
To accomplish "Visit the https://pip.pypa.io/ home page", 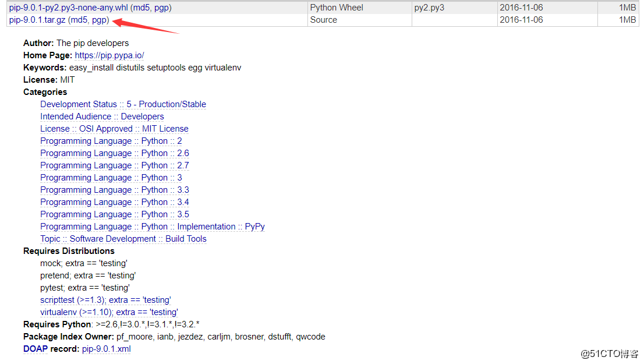I will tap(109, 55).
